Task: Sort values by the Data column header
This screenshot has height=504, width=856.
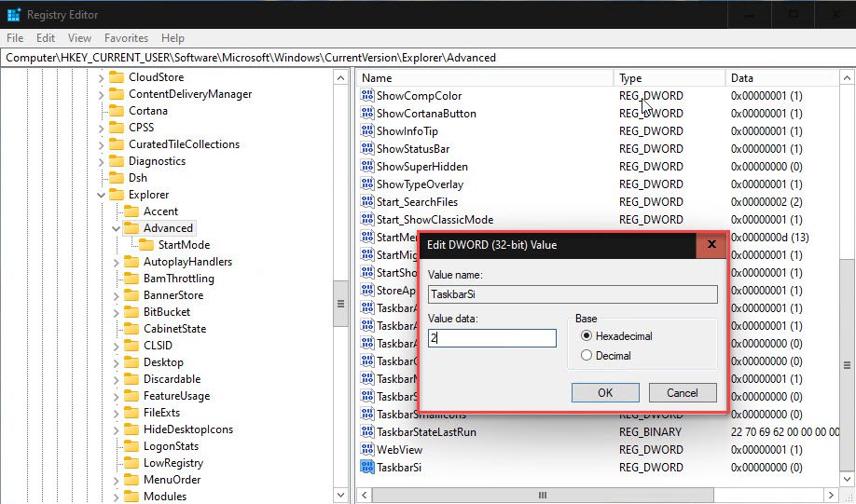Action: (x=782, y=78)
